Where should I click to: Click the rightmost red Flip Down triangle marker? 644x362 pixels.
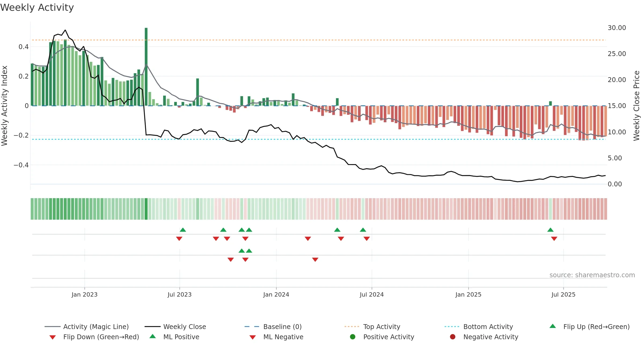(x=554, y=238)
